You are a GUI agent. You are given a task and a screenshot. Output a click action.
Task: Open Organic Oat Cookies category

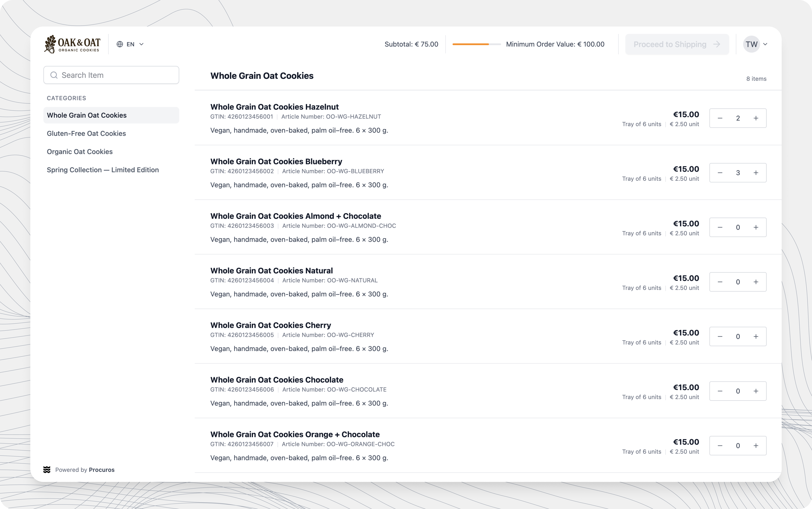pyautogui.click(x=80, y=151)
